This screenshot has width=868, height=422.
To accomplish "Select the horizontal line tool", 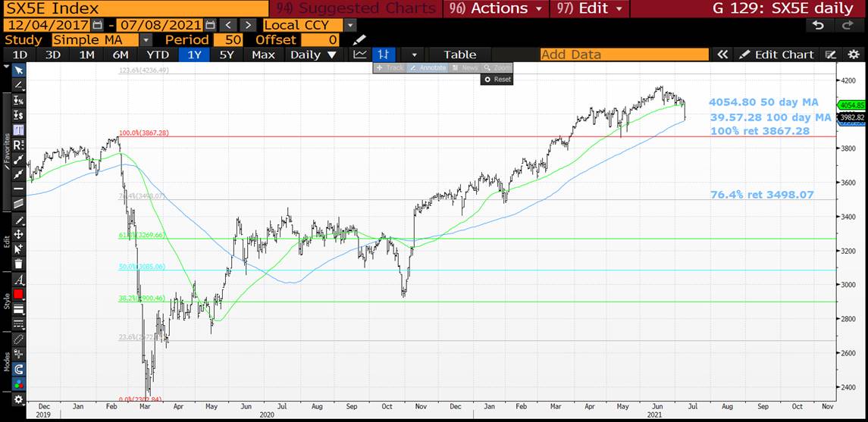I will [18, 189].
